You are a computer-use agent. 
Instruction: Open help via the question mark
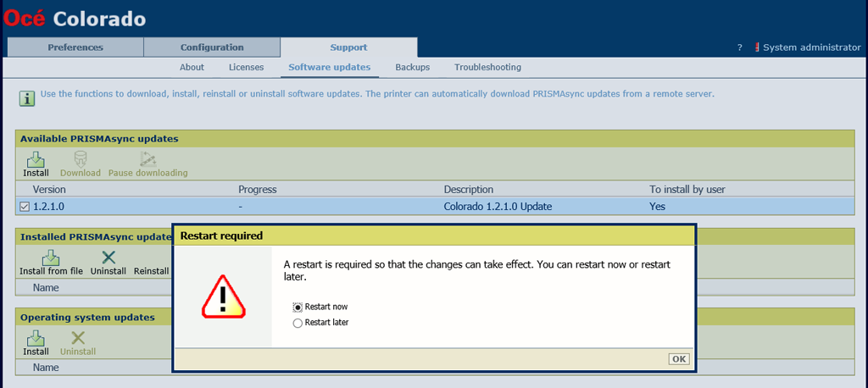coord(739,47)
